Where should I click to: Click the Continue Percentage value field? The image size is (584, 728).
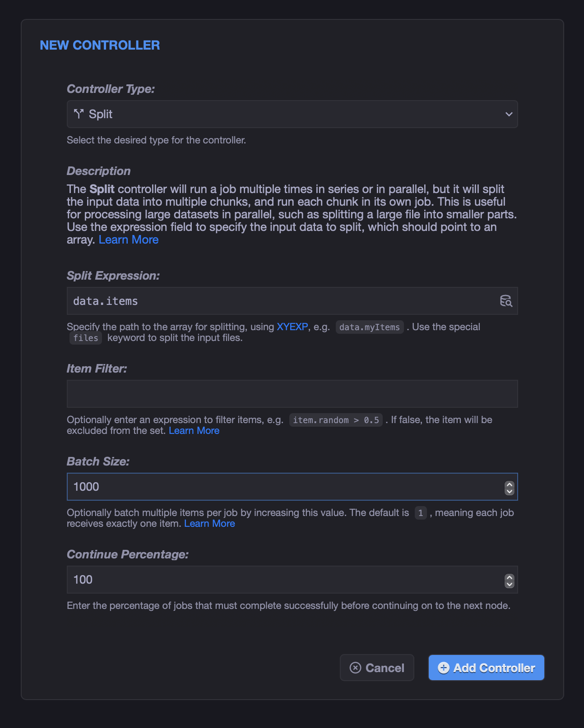(x=285, y=580)
